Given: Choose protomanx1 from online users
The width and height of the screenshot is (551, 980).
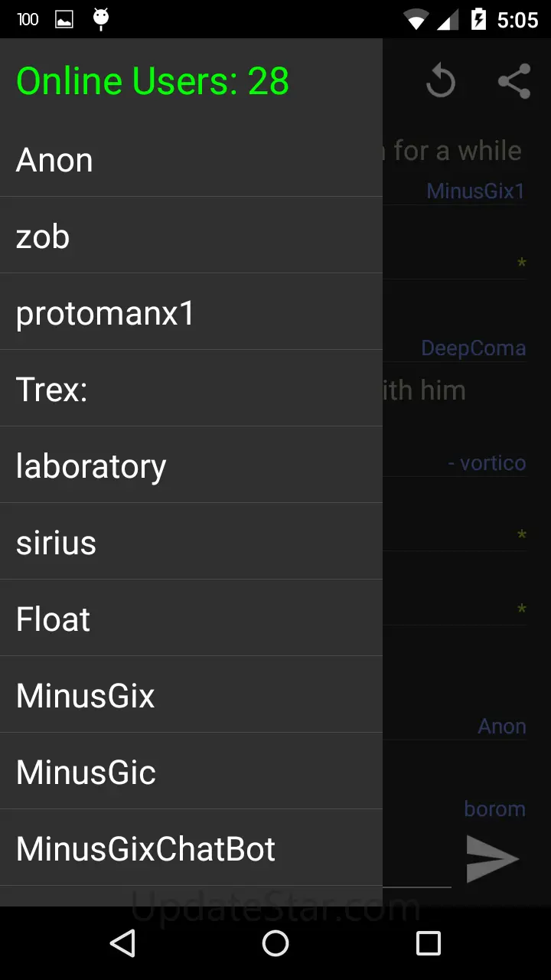Looking at the screenshot, I should pyautogui.click(x=191, y=313).
